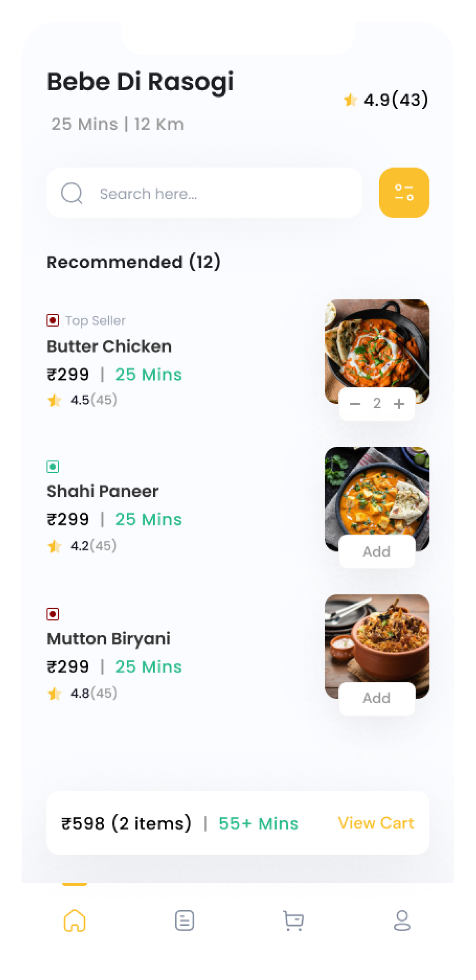
Task: Open the orders list icon in bottom bar
Action: click(184, 920)
